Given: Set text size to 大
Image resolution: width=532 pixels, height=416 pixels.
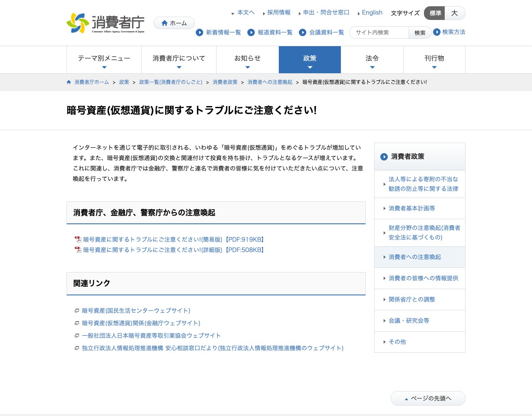Looking at the screenshot, I should point(455,13).
